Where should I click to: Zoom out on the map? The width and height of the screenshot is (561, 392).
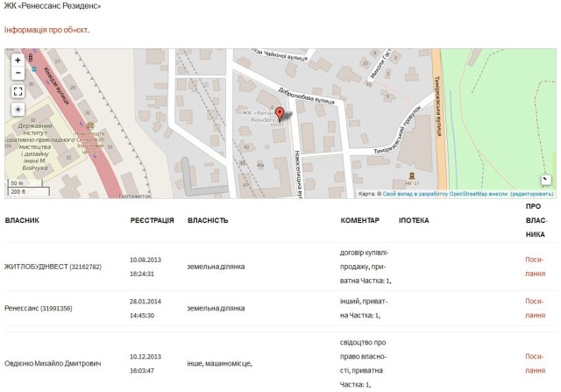tap(18, 74)
